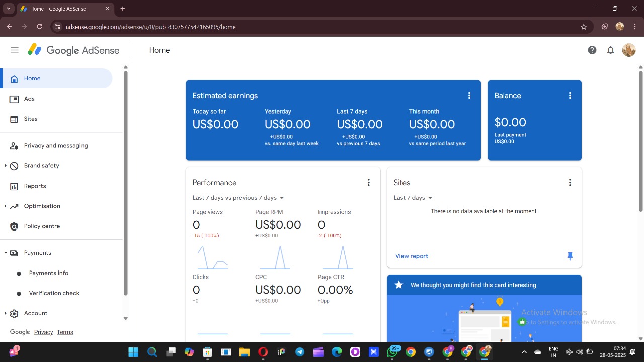Open a new browser tab

click(123, 9)
